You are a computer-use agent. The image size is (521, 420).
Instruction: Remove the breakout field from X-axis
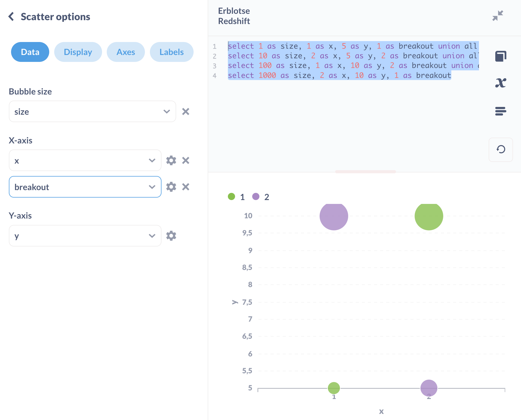(186, 187)
